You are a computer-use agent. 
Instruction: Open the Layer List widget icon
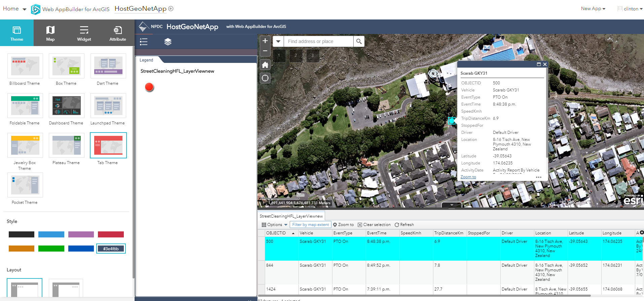coord(168,42)
